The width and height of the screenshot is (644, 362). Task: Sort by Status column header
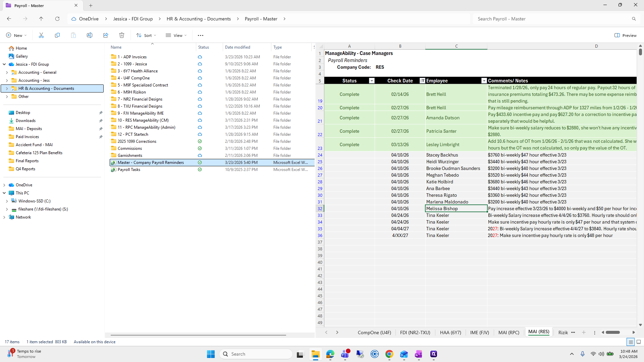click(209, 47)
